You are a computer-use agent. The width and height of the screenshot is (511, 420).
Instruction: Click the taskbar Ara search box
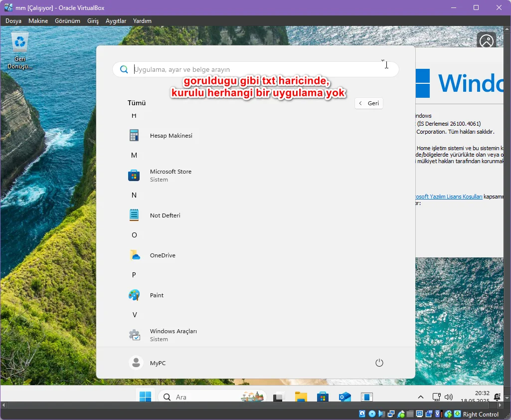coord(212,397)
